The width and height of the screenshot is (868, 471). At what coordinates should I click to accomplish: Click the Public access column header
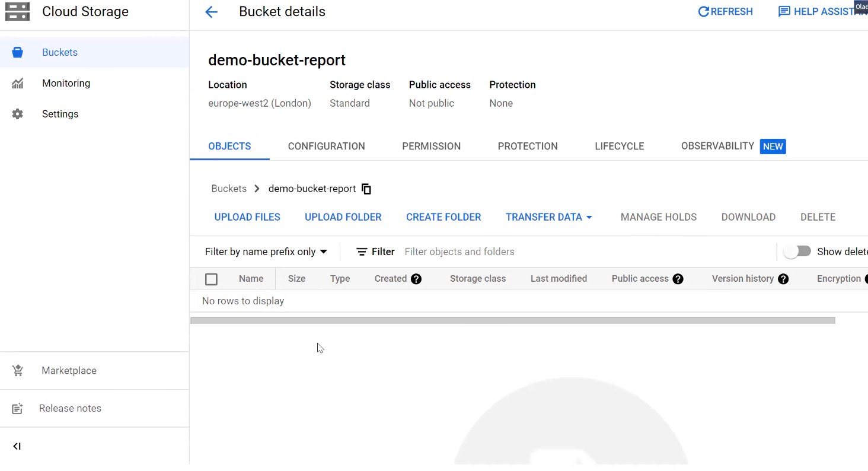pyautogui.click(x=640, y=279)
